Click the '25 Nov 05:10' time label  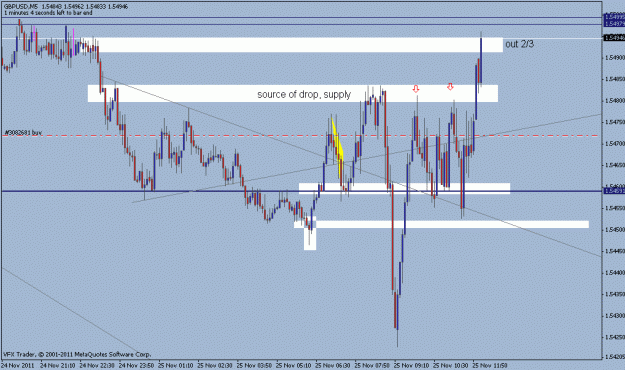click(294, 365)
